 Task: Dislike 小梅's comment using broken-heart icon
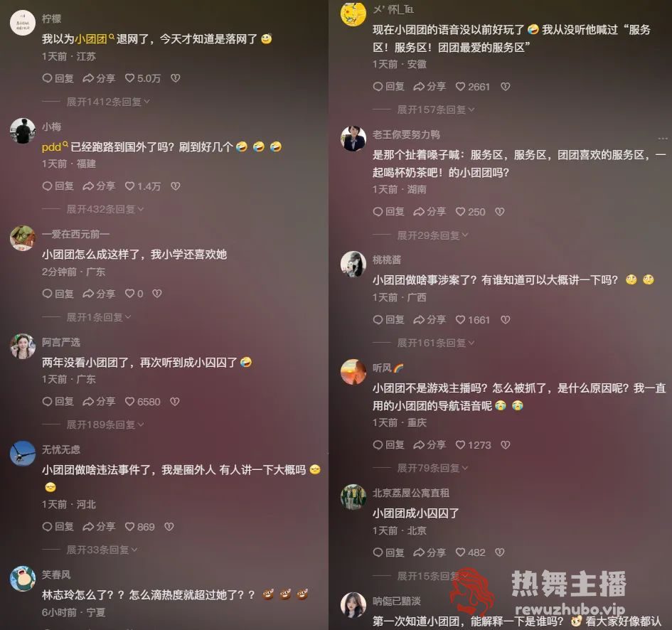[175, 186]
